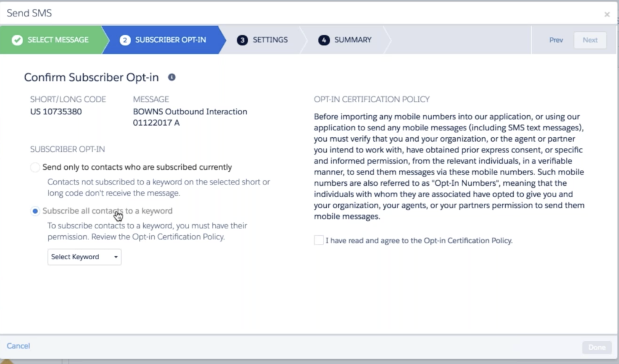
Task: Open the Summary step
Action: 345,40
